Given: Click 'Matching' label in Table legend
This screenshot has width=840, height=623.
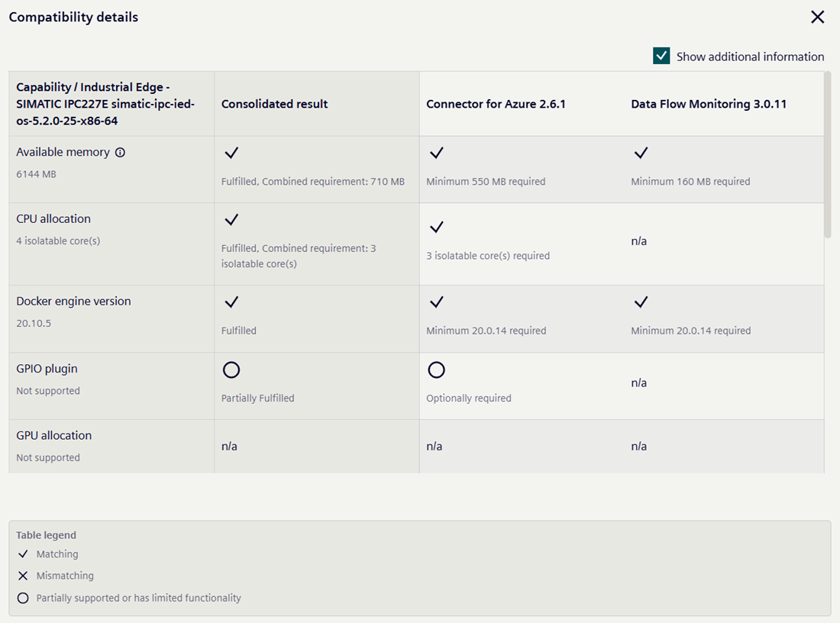Looking at the screenshot, I should pos(57,554).
